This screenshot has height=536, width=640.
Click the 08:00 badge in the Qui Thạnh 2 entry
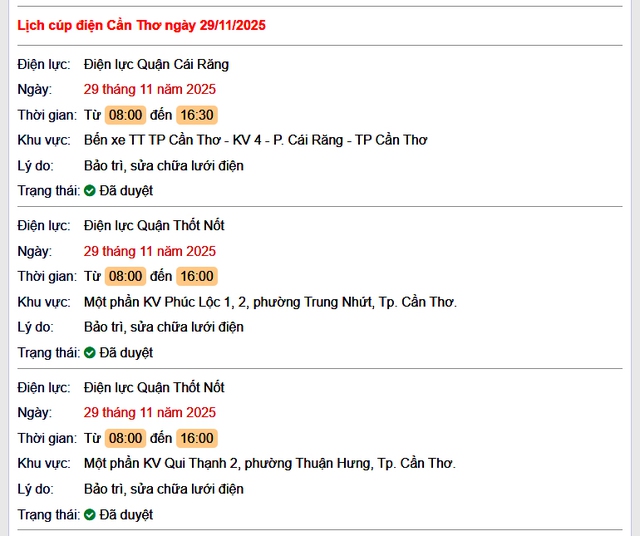pyautogui.click(x=126, y=438)
